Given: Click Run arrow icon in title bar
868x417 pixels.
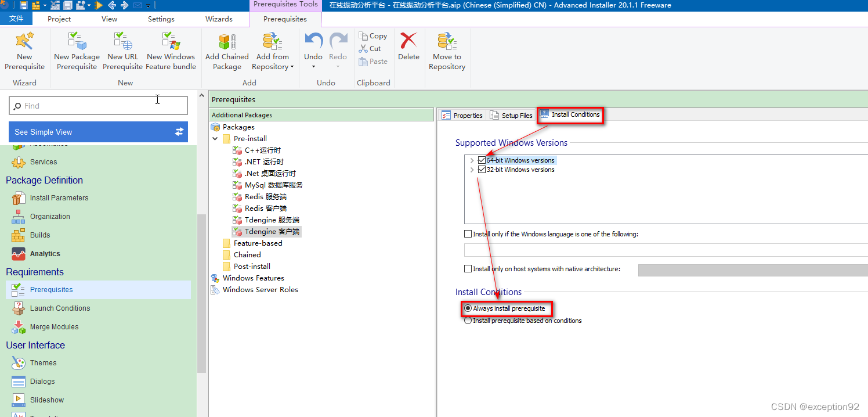Looking at the screenshot, I should 99,5.
